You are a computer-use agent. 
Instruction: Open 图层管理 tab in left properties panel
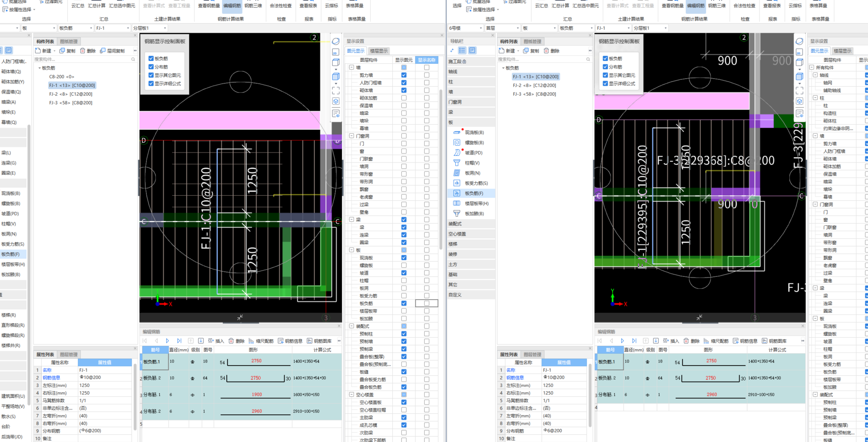coord(69,355)
